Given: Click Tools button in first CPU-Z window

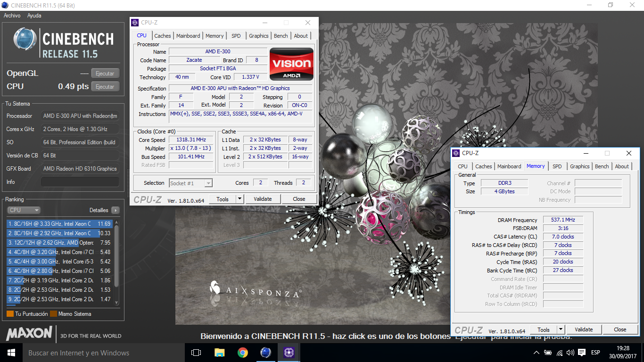Looking at the screenshot, I should tap(223, 199).
